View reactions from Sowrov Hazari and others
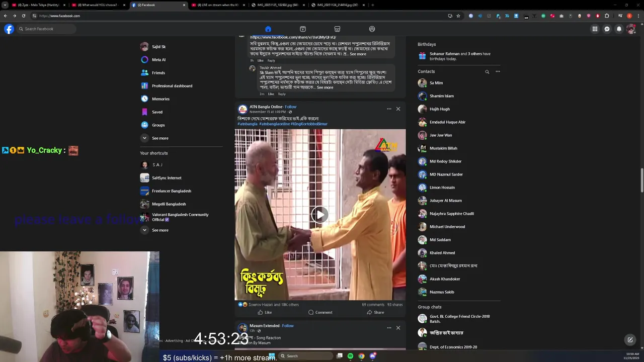This screenshot has height=362, width=644. (274, 305)
